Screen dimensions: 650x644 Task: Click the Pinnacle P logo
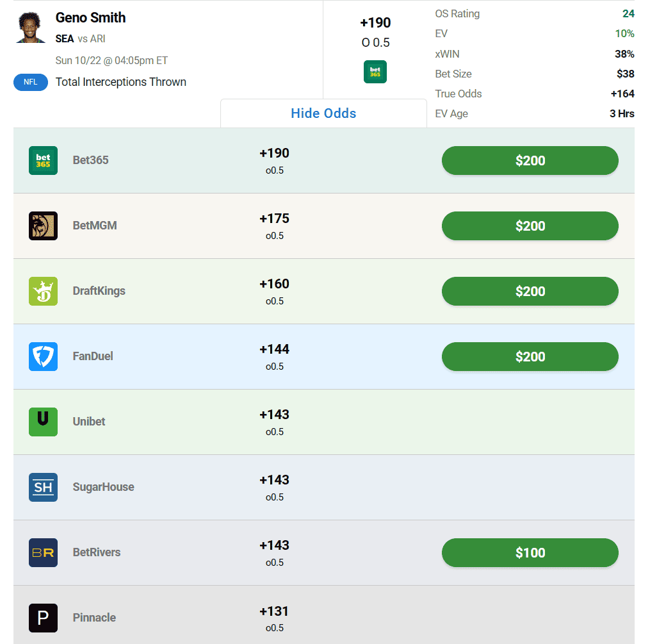coord(43,618)
